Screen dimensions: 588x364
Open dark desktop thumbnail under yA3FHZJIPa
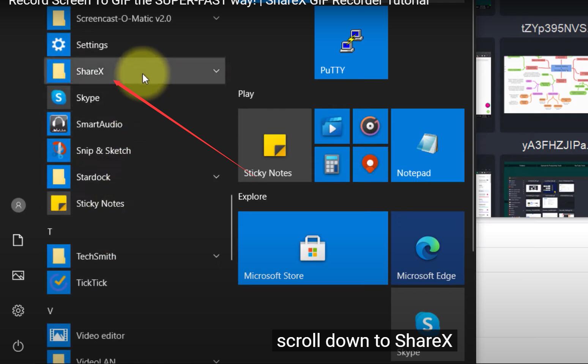click(546, 190)
